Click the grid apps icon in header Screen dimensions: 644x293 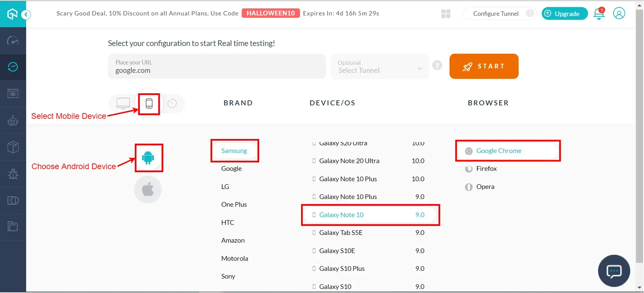click(446, 14)
